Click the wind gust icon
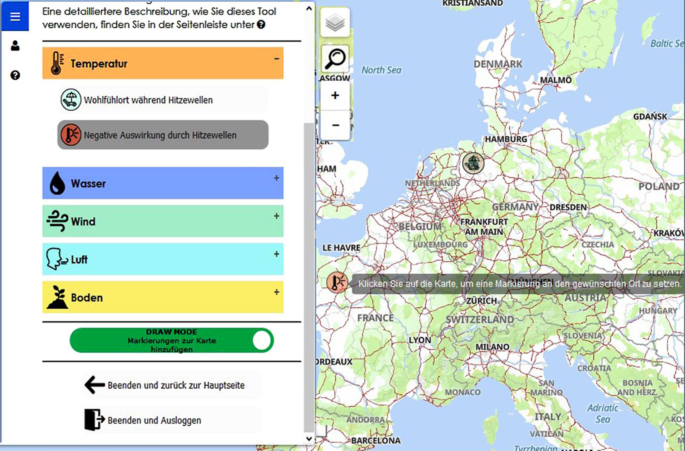This screenshot has width=685, height=451. point(57,221)
